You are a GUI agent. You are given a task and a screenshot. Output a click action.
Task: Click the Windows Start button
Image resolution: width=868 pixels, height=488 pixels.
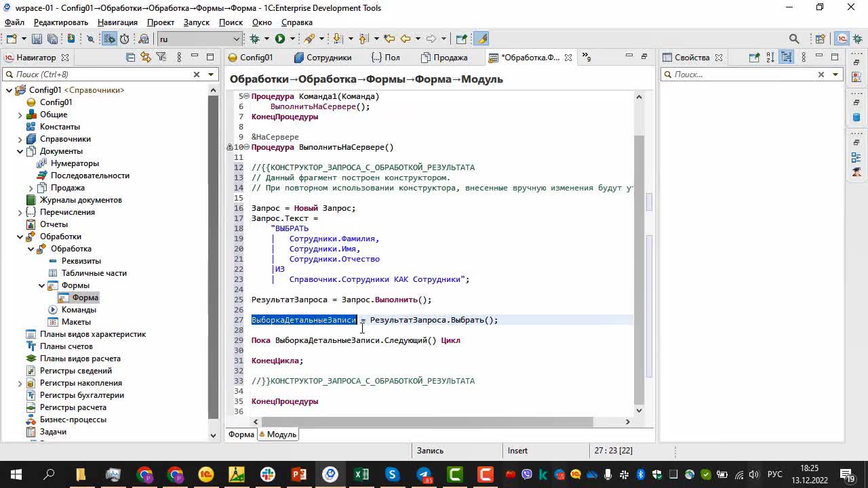coord(16,474)
